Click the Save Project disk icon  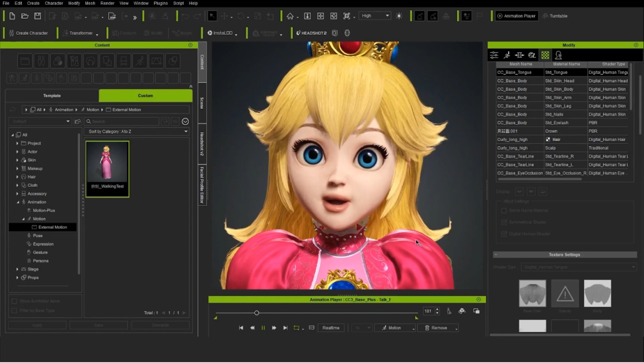click(x=37, y=16)
